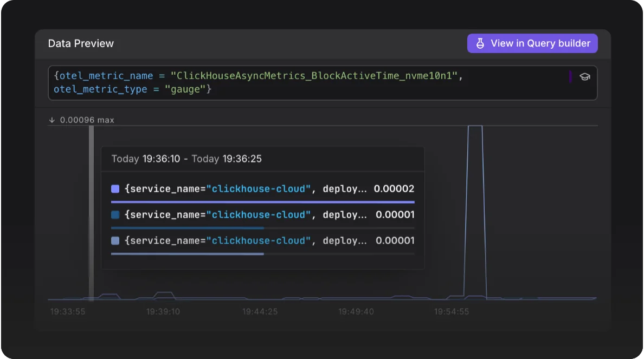Click the 0.00096 max label
644x359 pixels.
pyautogui.click(x=87, y=120)
